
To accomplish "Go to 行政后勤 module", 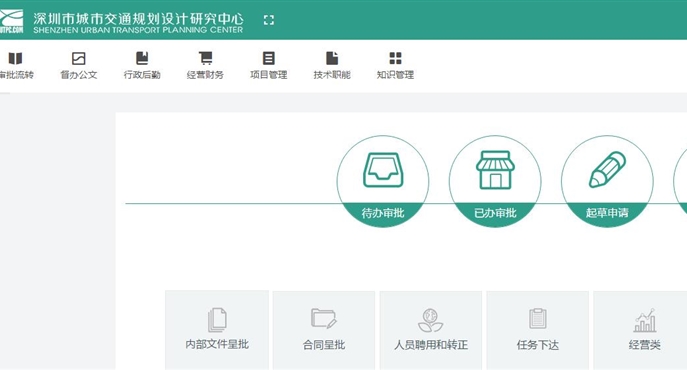I will point(142,66).
